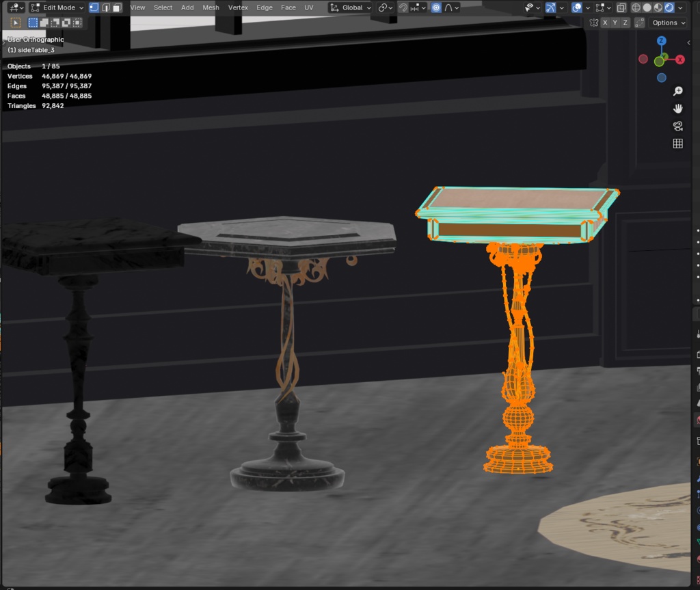Open the View menu

click(137, 8)
